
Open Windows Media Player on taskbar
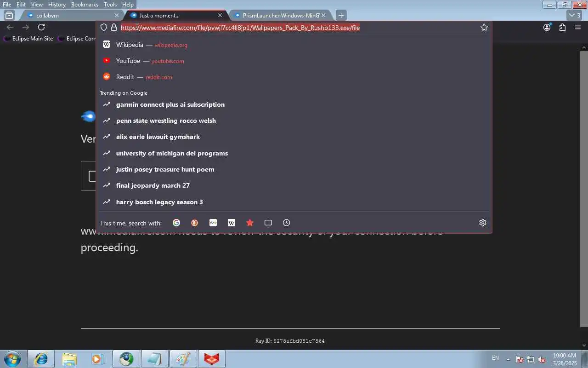(98, 359)
